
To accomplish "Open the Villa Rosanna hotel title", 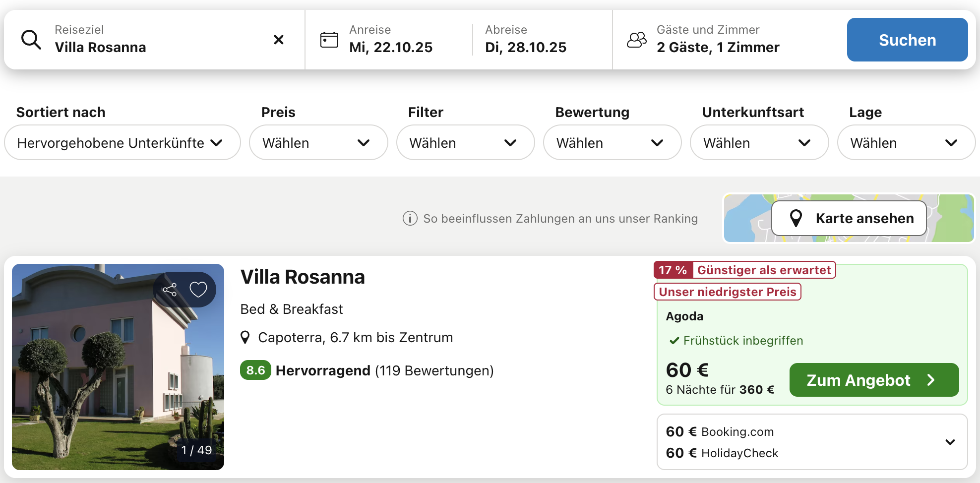I will [303, 277].
